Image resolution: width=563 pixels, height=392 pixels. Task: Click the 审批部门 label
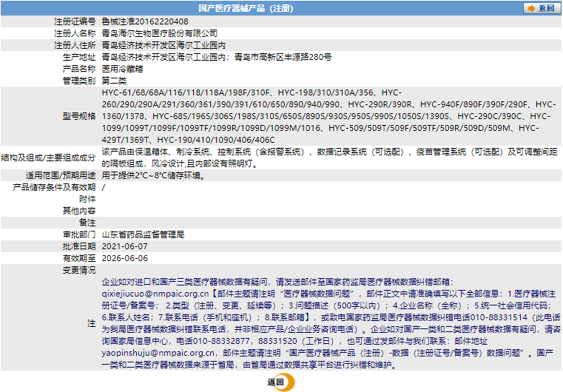(x=79, y=234)
